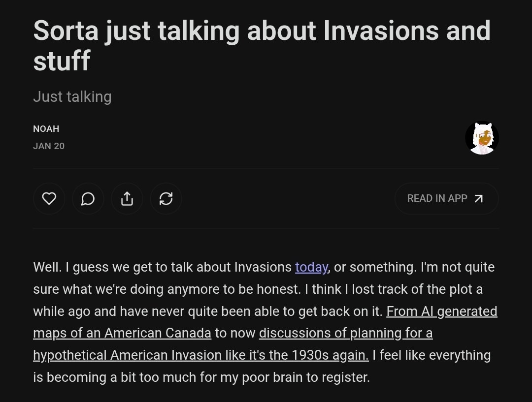
Task: Like the post with the heart icon
Action: point(49,198)
